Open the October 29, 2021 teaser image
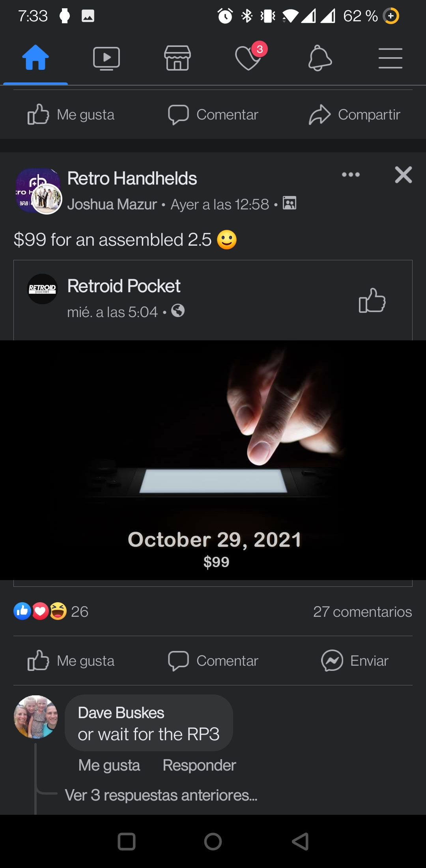426x868 pixels. click(x=213, y=460)
